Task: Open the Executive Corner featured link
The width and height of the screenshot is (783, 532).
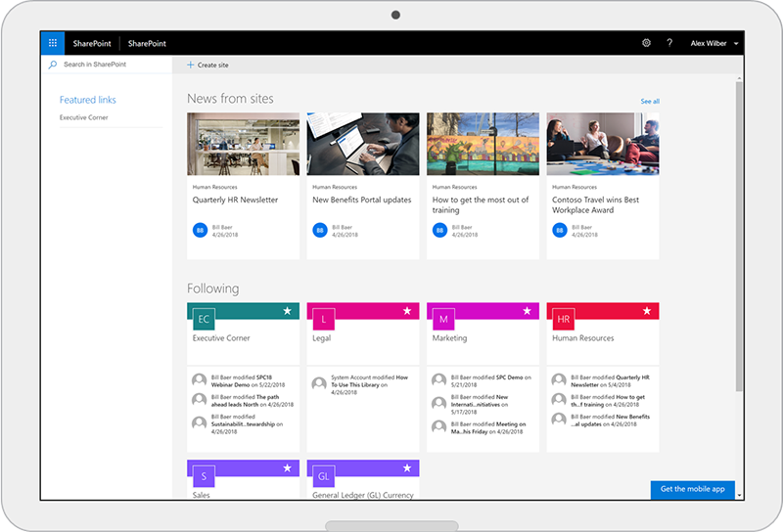Action: coord(83,117)
